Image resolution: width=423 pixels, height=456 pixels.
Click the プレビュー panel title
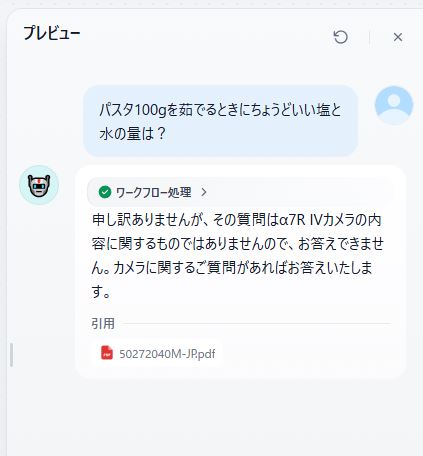click(52, 33)
